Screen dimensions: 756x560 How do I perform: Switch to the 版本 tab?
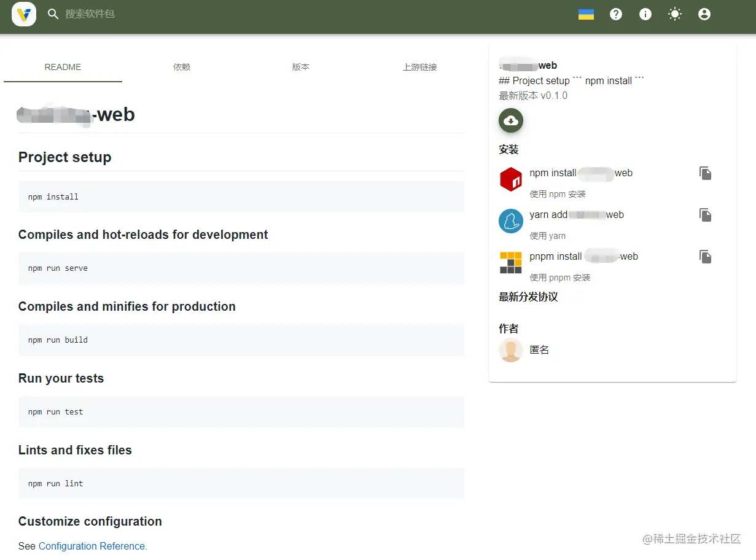coord(301,67)
